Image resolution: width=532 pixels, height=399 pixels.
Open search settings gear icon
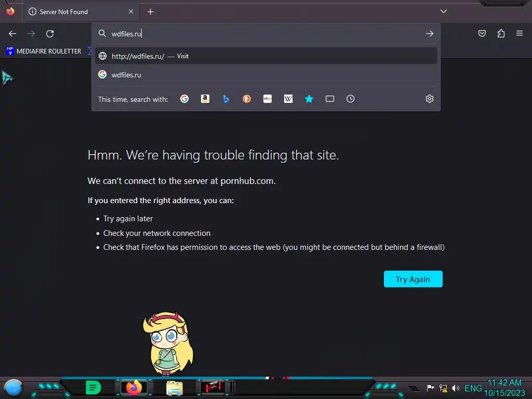point(430,99)
